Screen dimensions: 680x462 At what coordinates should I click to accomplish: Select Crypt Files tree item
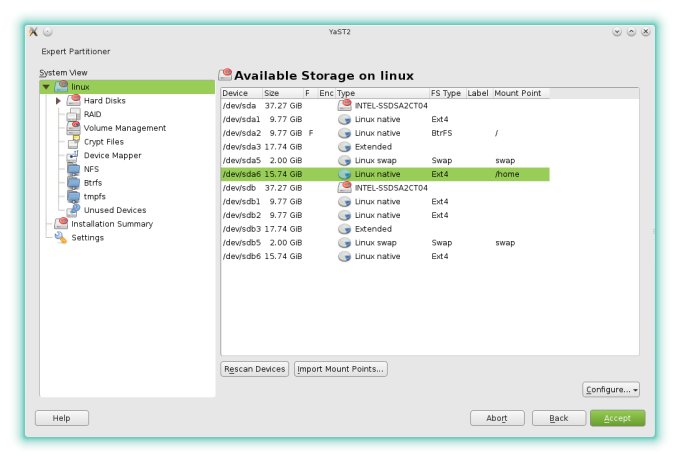104,142
